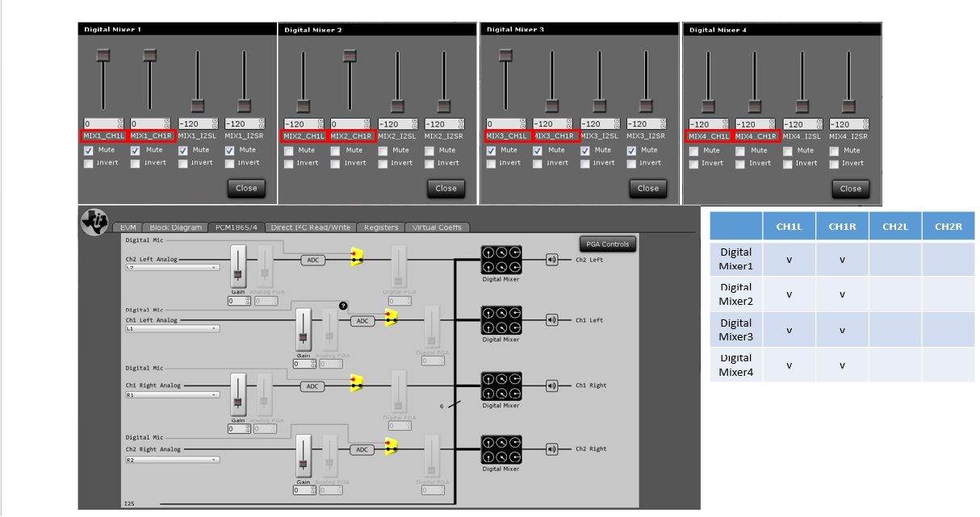
Task: Enable Invert for MIX1_I2SR
Action: (x=230, y=163)
